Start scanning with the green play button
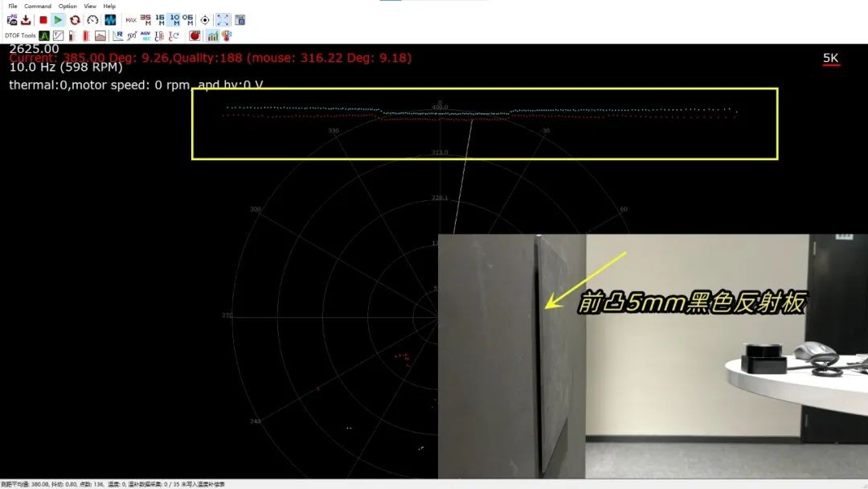The image size is (868, 489). (58, 20)
